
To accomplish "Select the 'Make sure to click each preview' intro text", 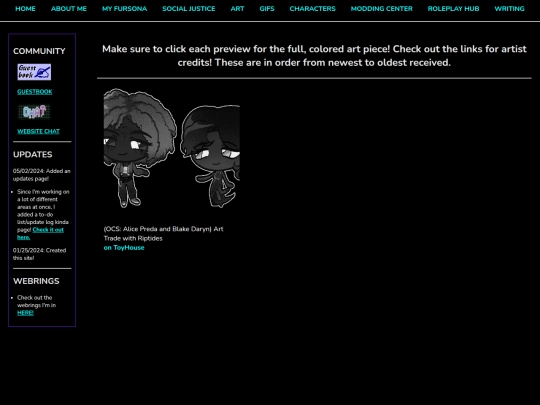I will [x=314, y=56].
